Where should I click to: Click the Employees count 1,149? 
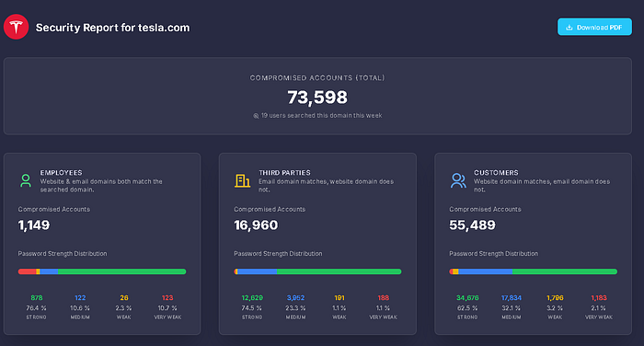point(34,225)
